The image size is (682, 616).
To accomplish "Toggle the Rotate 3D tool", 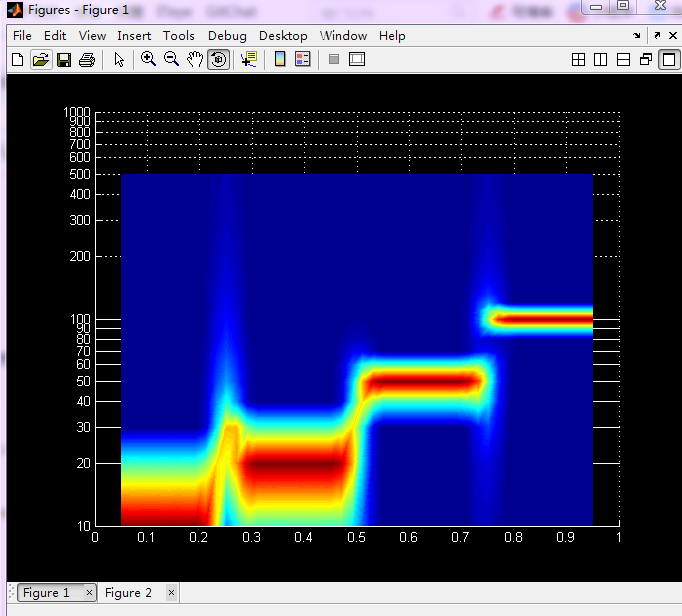I will pos(218,60).
